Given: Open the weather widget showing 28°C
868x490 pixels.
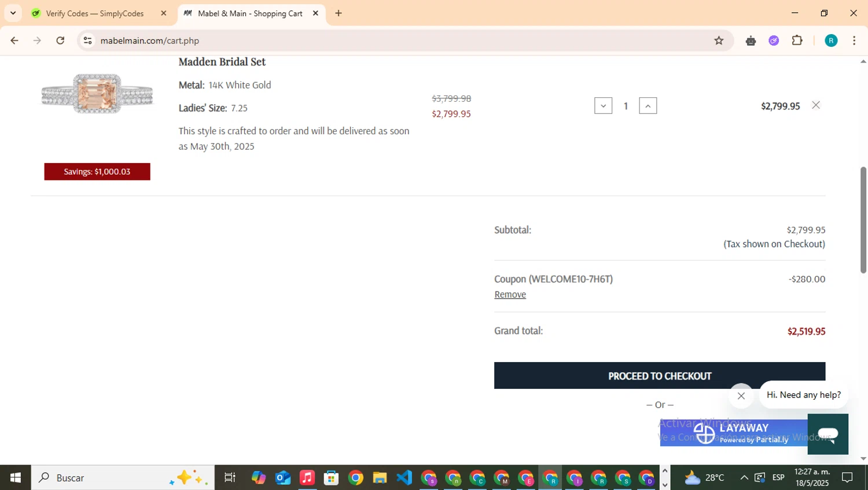Looking at the screenshot, I should point(704,477).
